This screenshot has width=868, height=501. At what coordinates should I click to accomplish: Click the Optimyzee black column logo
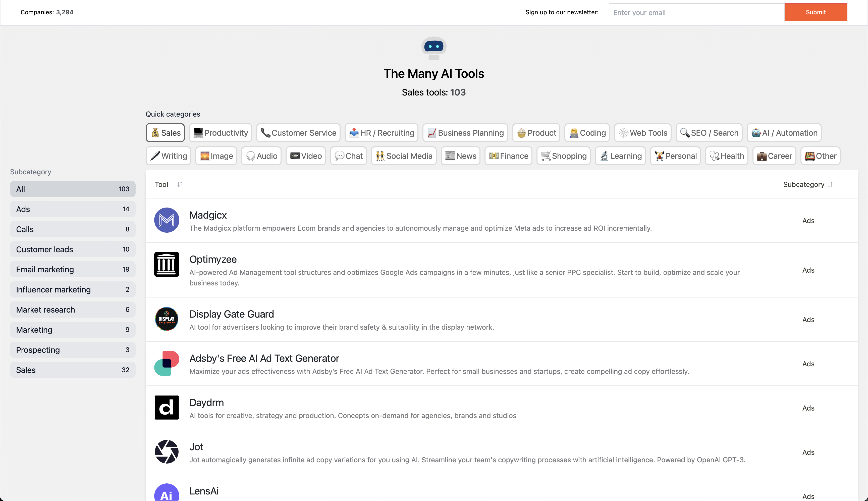(x=167, y=264)
